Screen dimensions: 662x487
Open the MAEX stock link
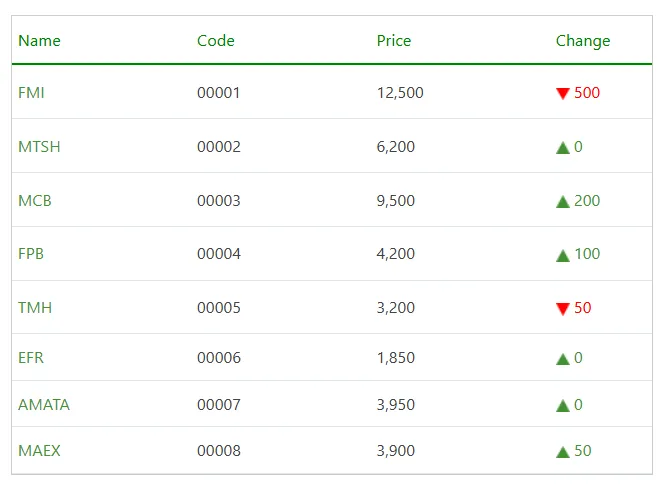tap(39, 451)
